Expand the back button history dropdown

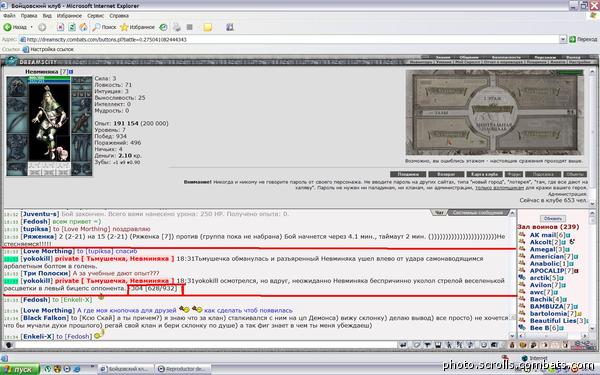tap(31, 27)
